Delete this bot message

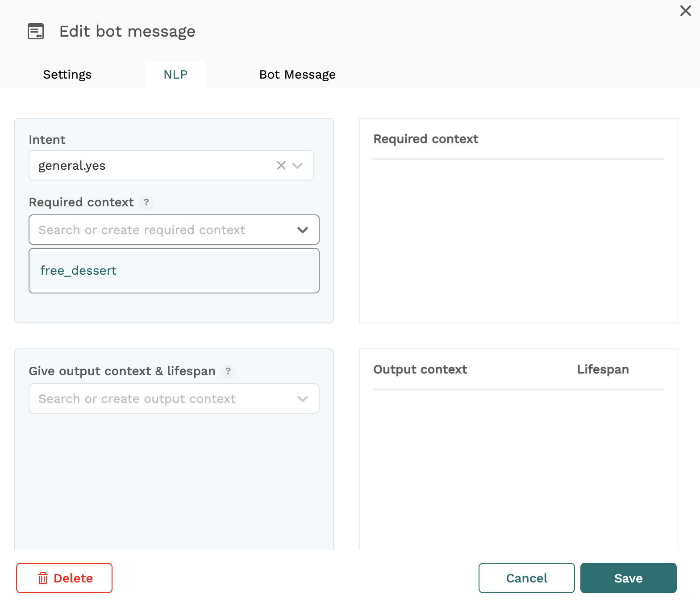tap(64, 578)
